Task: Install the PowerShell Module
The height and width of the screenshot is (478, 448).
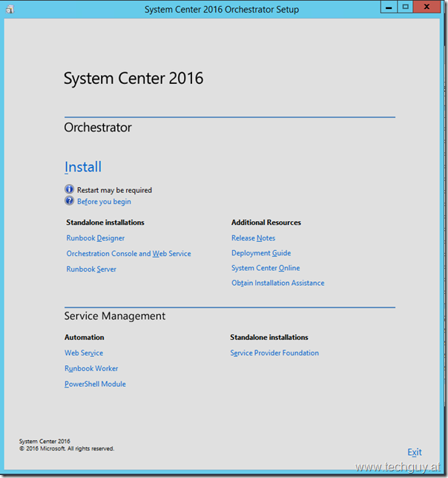Action: tap(95, 384)
